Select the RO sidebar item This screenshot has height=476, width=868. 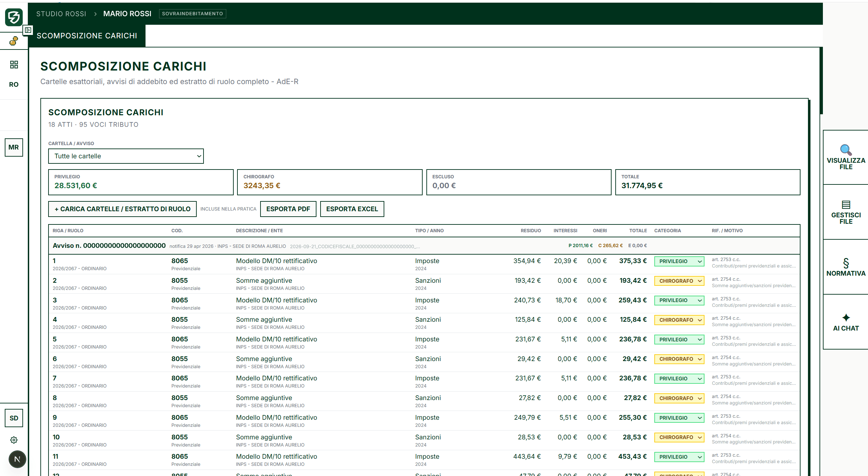point(14,84)
